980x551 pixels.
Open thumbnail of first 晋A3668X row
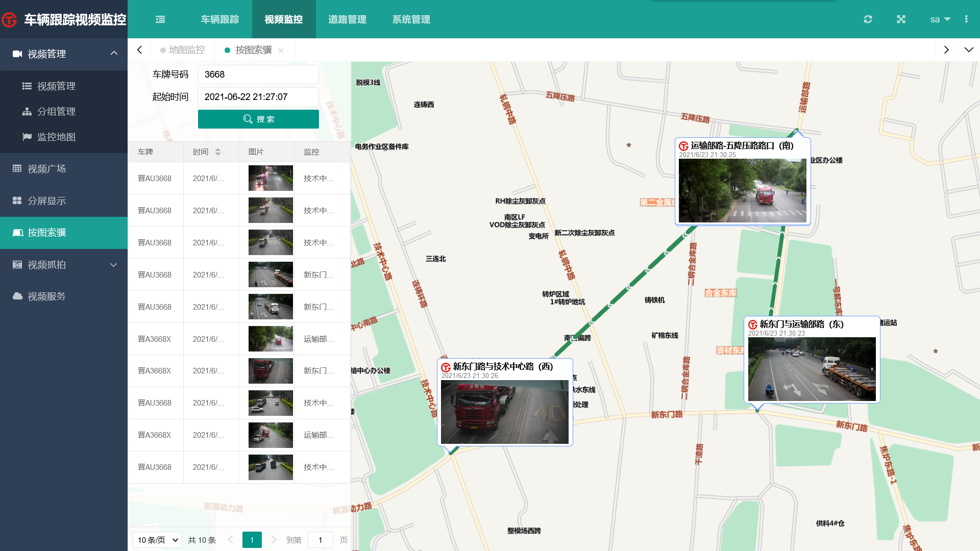(271, 339)
